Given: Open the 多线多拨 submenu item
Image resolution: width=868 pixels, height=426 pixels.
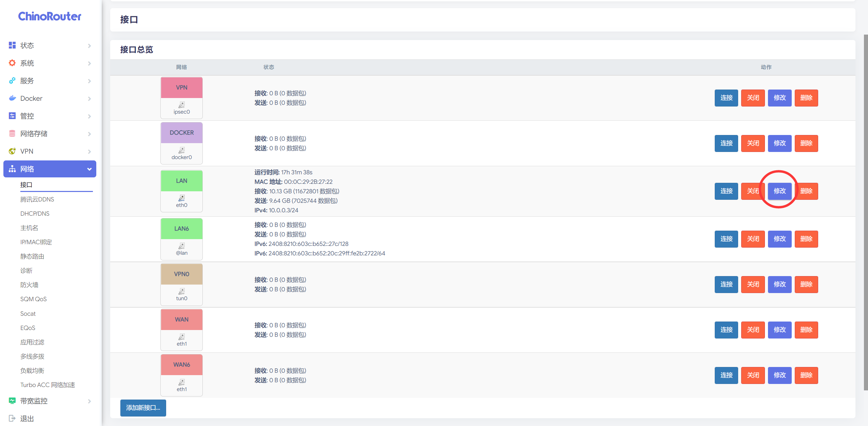Looking at the screenshot, I should coord(32,356).
